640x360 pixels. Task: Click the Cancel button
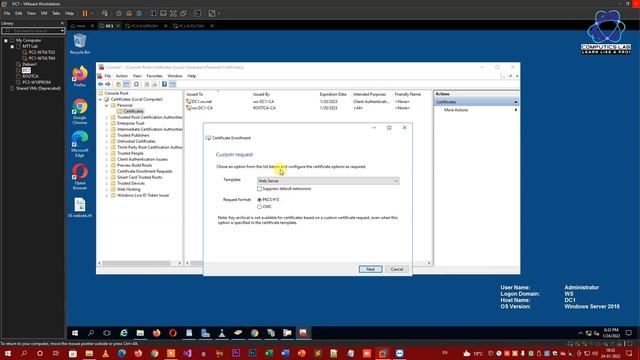point(397,269)
